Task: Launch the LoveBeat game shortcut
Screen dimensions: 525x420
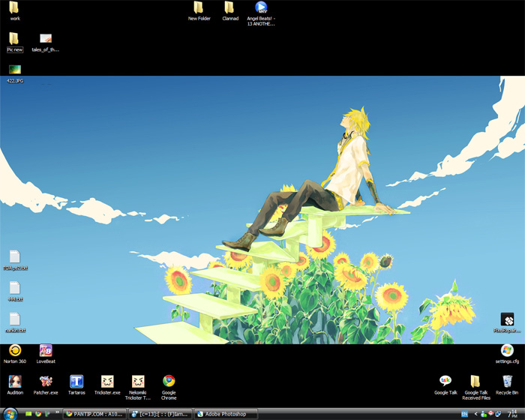Action: pyautogui.click(x=46, y=354)
